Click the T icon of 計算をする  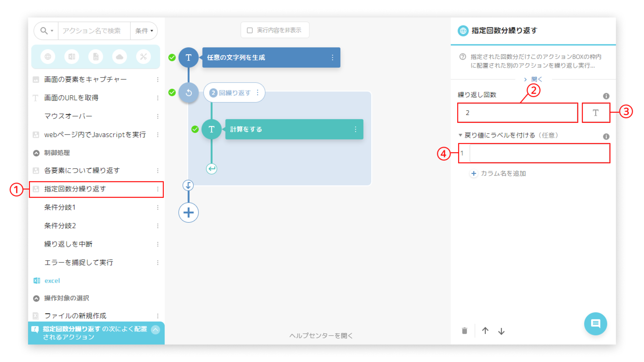coord(212,129)
